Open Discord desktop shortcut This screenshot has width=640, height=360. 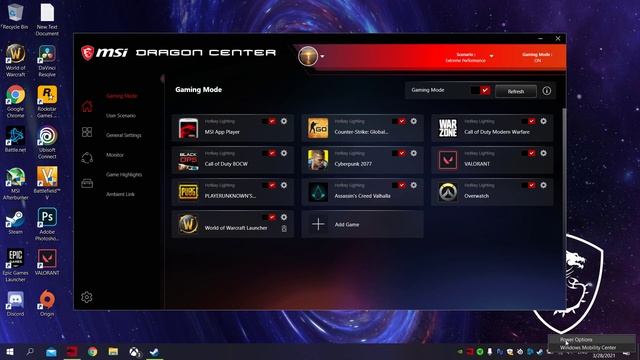click(x=16, y=304)
